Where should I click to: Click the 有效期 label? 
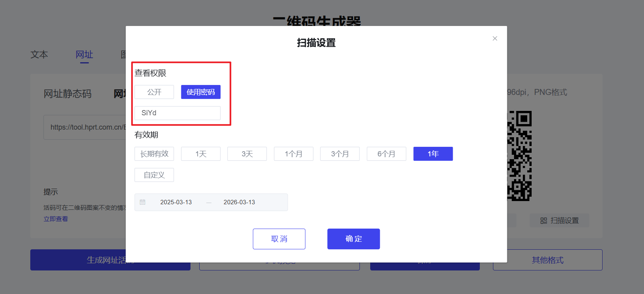coord(146,135)
